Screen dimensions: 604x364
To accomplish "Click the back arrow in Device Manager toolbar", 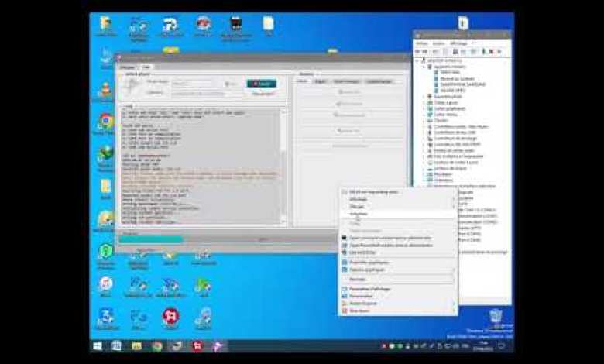I will pos(419,51).
